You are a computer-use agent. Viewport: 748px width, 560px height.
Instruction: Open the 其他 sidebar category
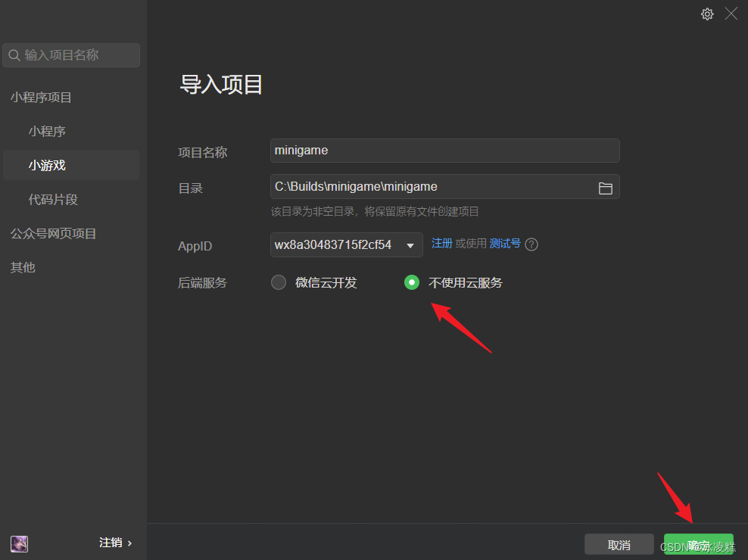coord(23,267)
